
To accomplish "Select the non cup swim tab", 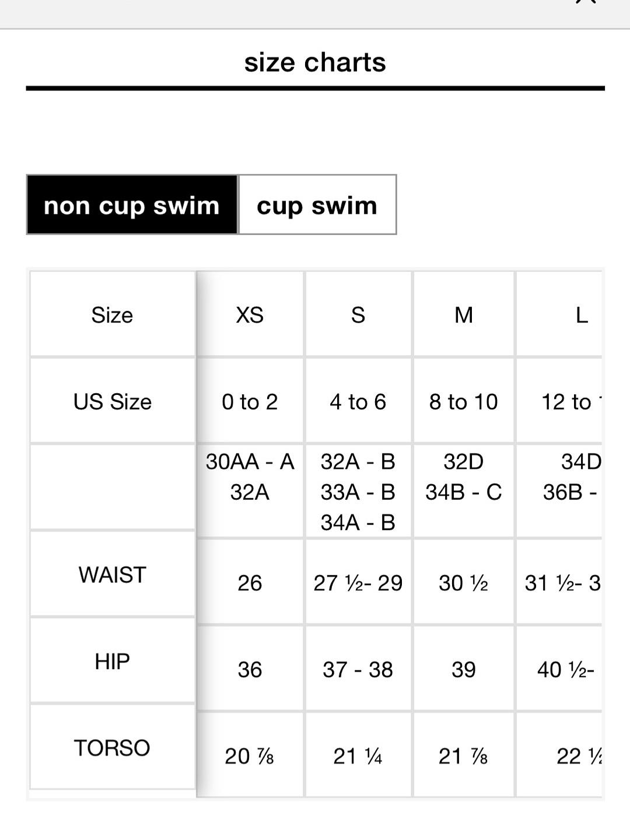I will pos(132,205).
